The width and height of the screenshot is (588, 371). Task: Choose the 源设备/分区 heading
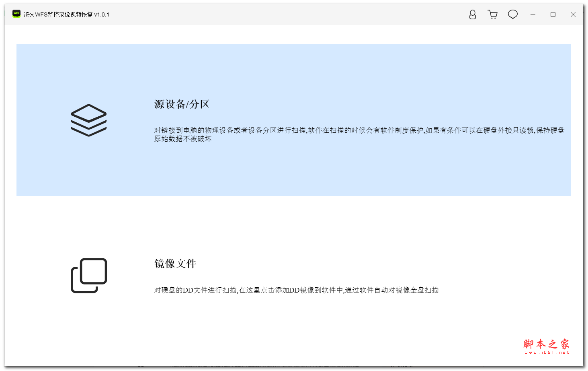coord(182,104)
